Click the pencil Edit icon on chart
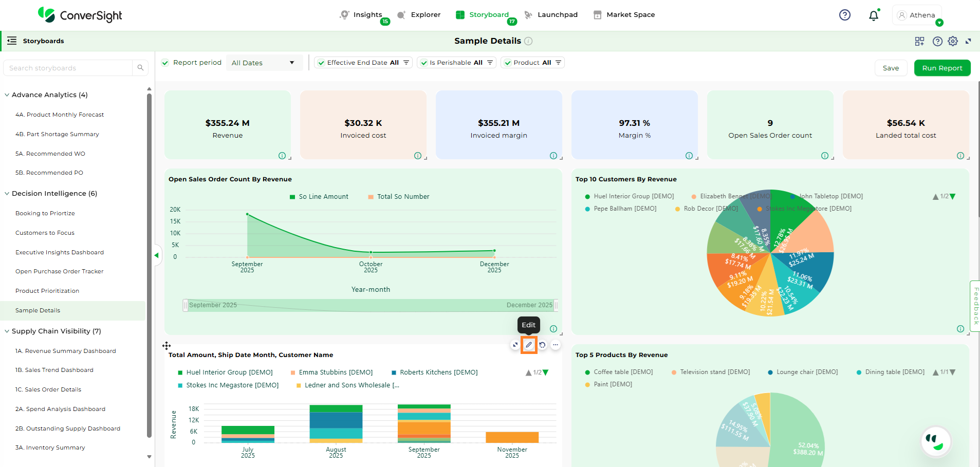The image size is (980, 467). click(x=529, y=345)
